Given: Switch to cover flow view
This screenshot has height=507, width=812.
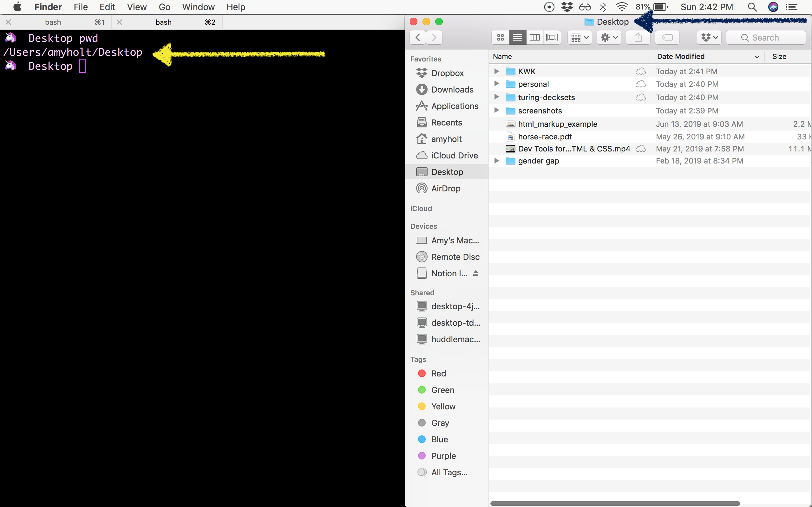Looking at the screenshot, I should point(552,37).
